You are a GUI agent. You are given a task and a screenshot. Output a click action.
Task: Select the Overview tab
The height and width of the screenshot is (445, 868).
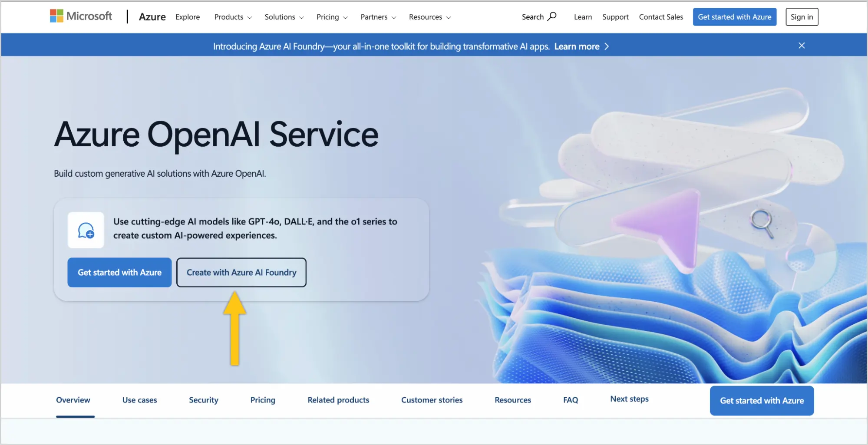pos(73,400)
